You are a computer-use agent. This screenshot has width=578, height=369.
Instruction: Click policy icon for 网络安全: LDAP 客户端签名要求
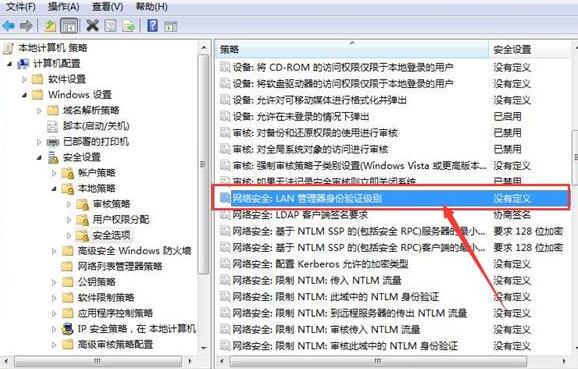tap(225, 215)
